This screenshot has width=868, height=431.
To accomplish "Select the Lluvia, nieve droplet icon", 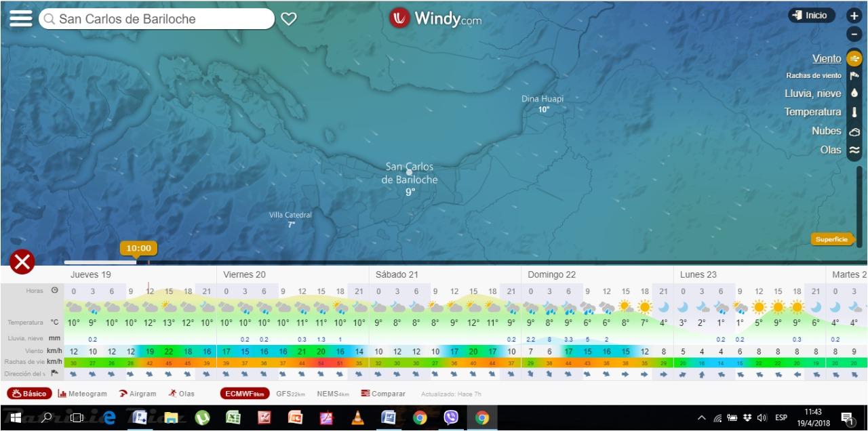I will pos(853,93).
